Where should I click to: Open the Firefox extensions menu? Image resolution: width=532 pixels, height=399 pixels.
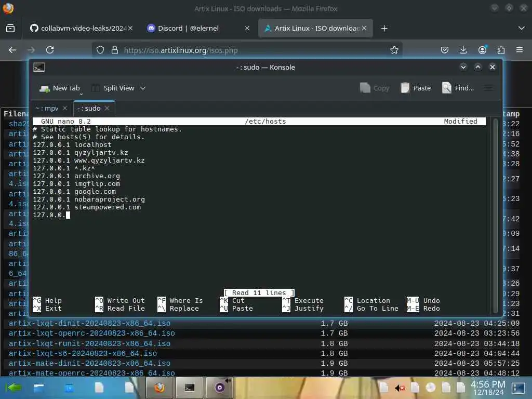501,50
